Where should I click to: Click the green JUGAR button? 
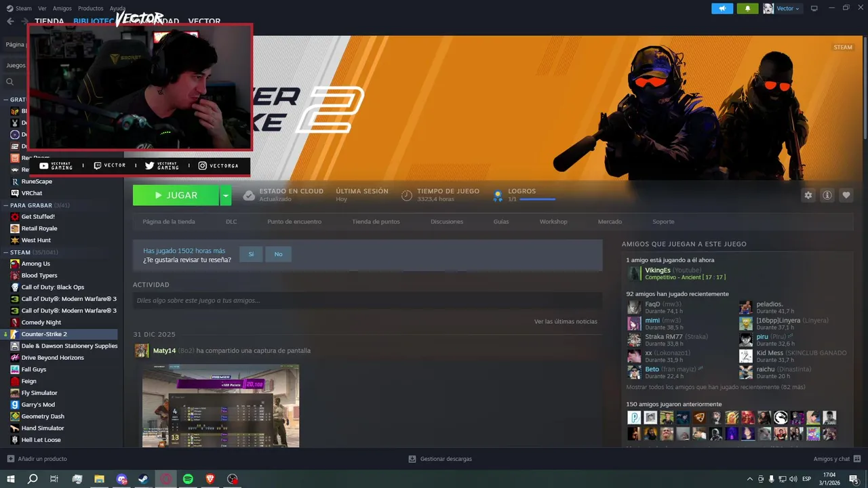point(176,195)
